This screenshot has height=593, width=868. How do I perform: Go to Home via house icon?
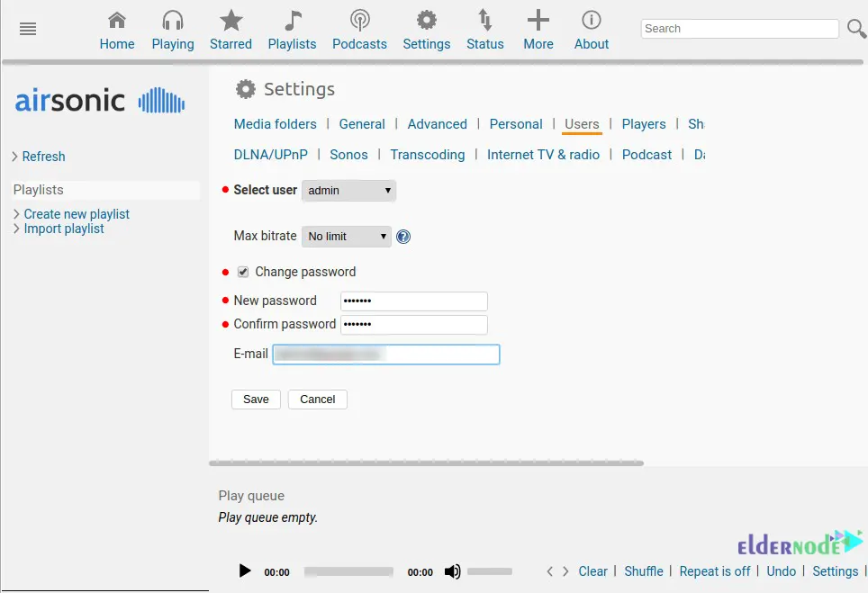coord(117,21)
